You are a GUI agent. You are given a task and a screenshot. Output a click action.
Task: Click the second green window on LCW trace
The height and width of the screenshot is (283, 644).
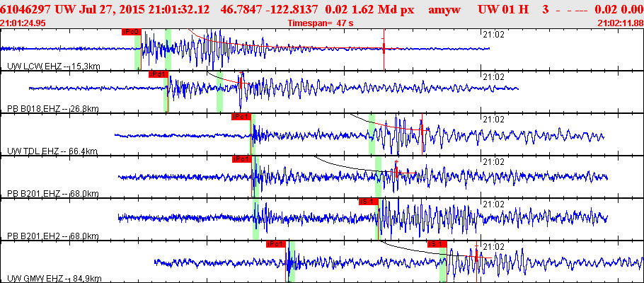pos(168,49)
